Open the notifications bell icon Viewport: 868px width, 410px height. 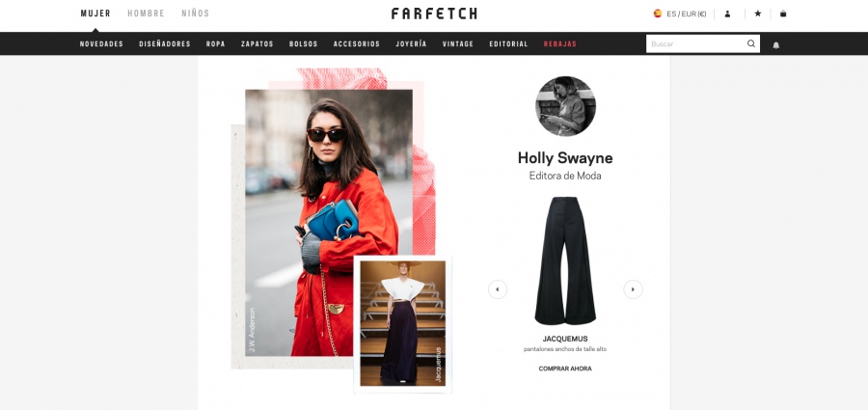tap(776, 45)
